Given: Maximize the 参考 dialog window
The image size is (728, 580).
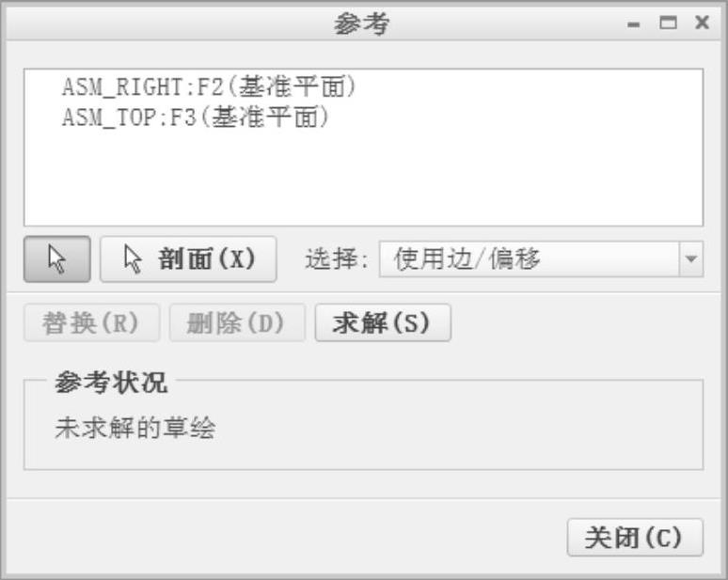Looking at the screenshot, I should [x=668, y=23].
